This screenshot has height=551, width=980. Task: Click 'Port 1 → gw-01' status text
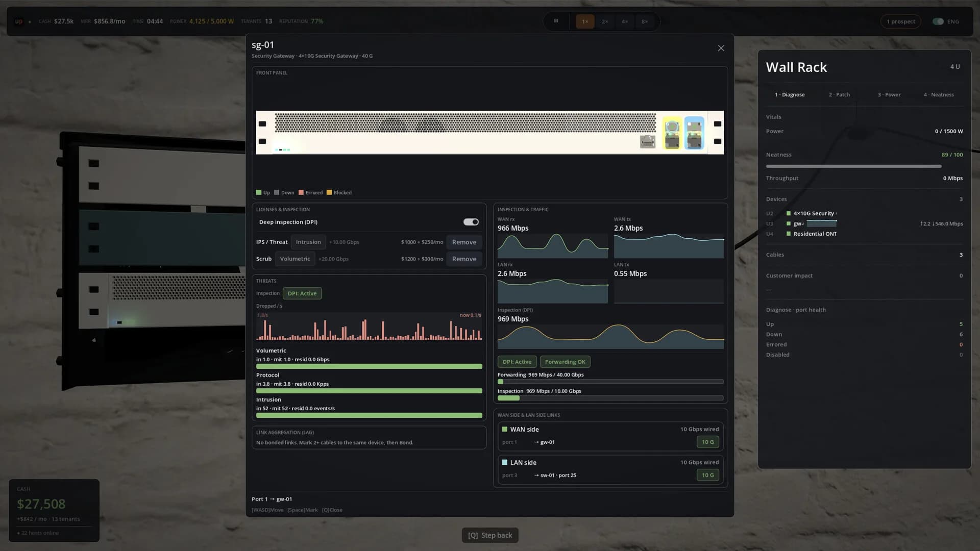272,499
